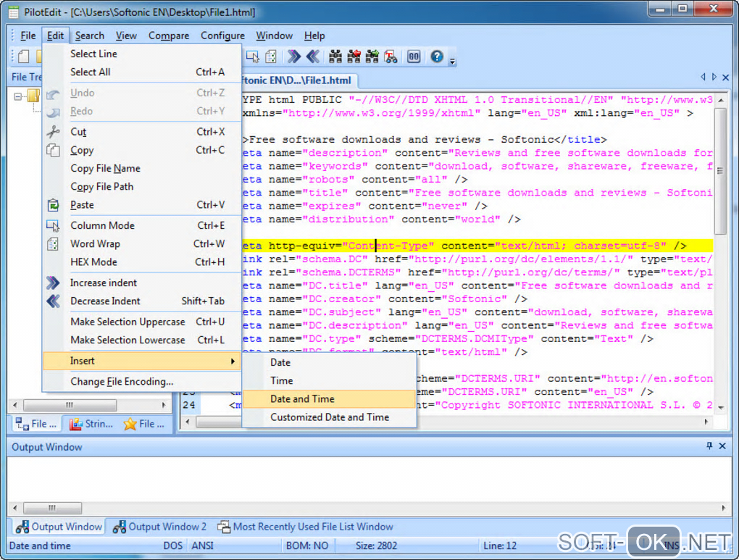The width and height of the screenshot is (739, 560).
Task: Toggle HEX Mode in the Edit menu
Action: pos(93,262)
